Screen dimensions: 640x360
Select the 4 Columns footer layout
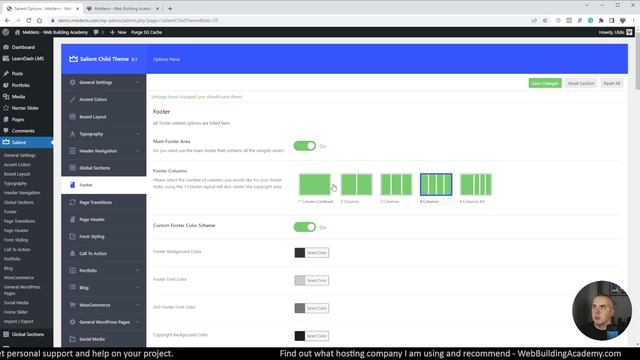(436, 184)
